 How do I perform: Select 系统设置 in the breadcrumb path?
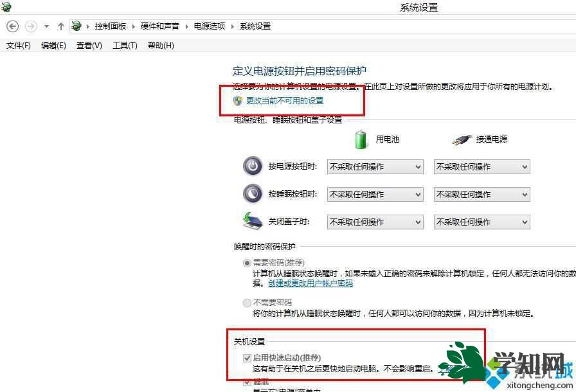coord(255,26)
